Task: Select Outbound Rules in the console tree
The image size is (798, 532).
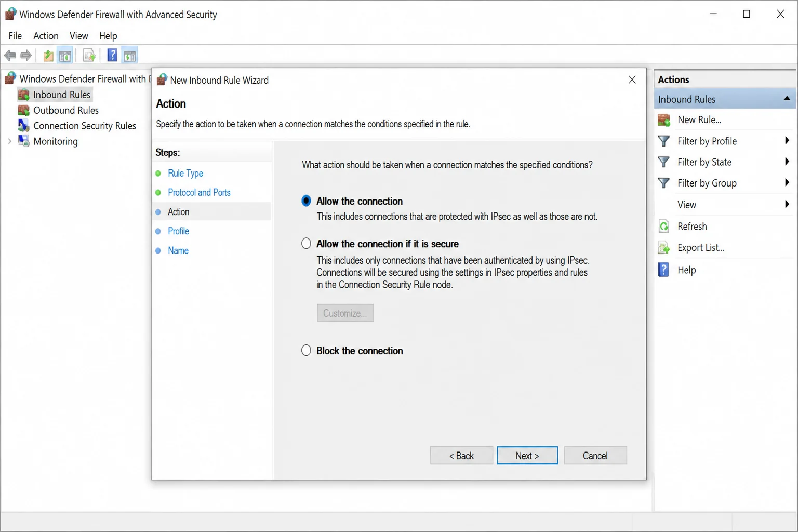Action: (66, 110)
